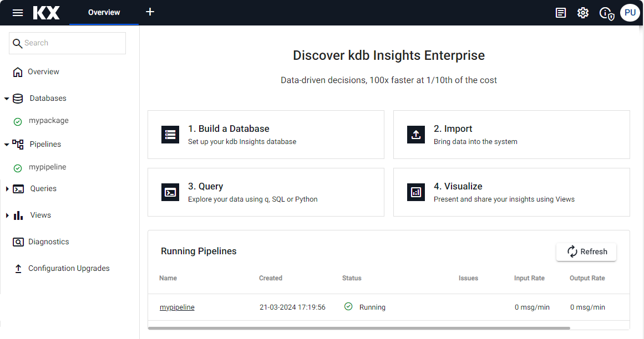Open the 2. Import card

511,135
